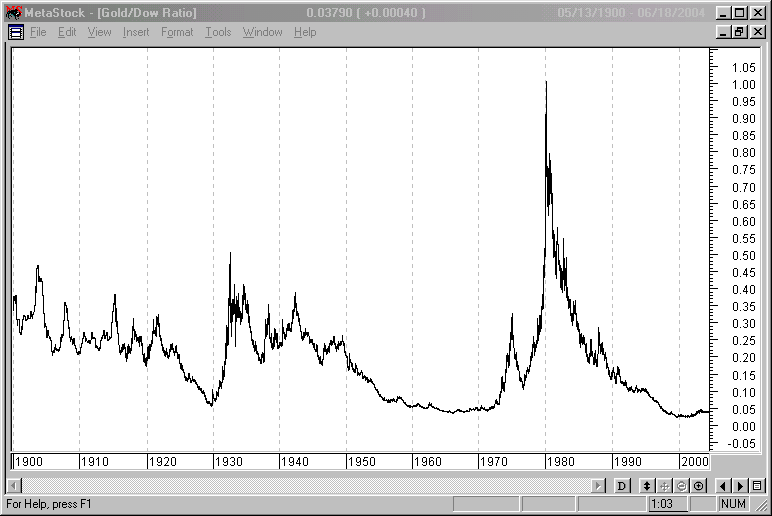Open the Help menu
772x516 pixels.
(305, 32)
